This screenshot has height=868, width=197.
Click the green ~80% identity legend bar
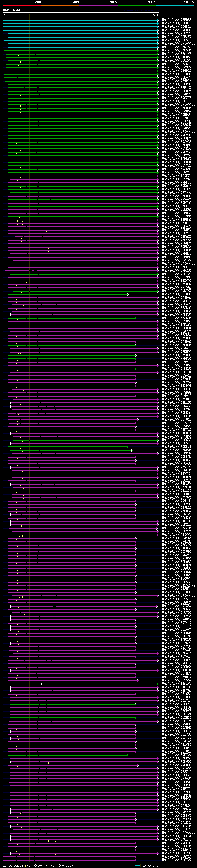pos(137,6)
